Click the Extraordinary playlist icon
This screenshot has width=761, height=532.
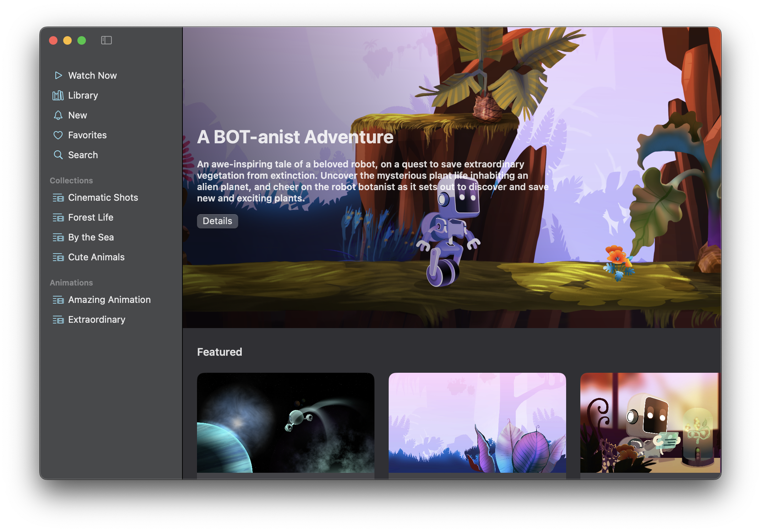(58, 320)
